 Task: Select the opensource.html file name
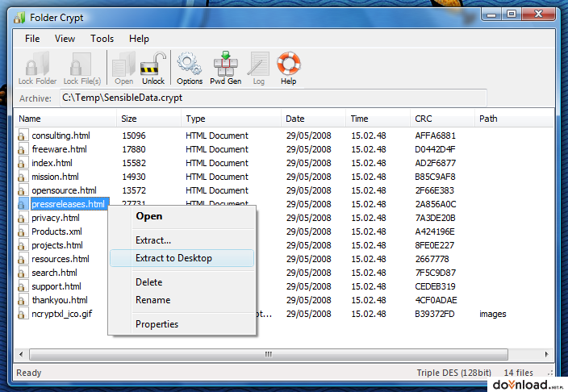(64, 190)
